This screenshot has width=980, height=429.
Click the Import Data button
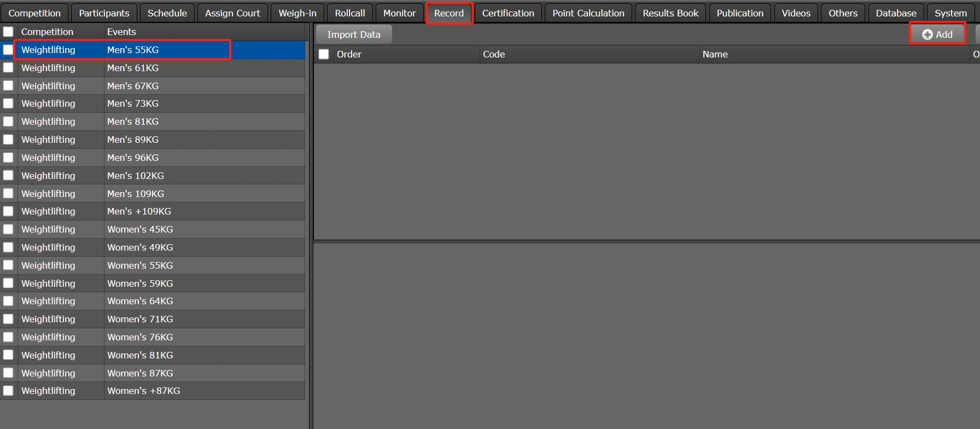[353, 34]
